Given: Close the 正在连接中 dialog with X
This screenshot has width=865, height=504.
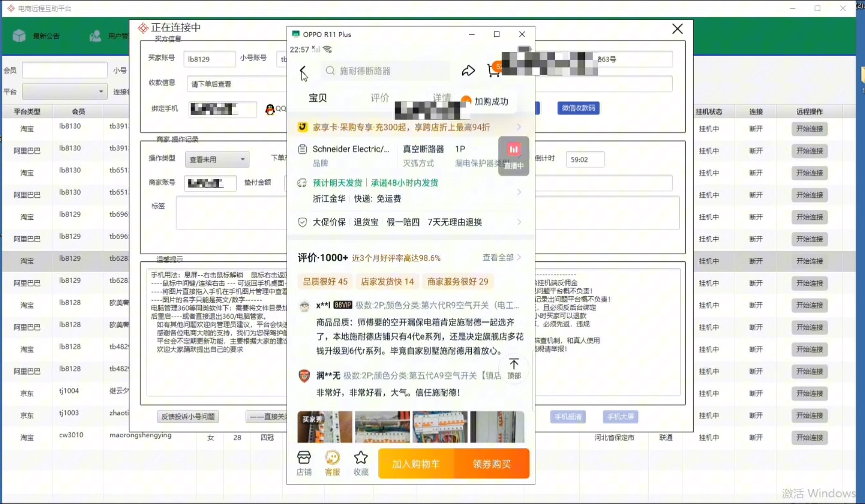Looking at the screenshot, I should [678, 29].
